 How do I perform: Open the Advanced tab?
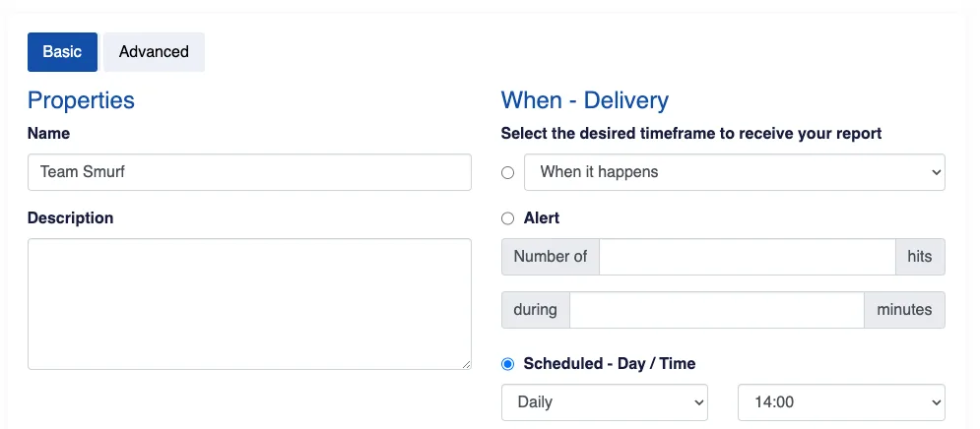coord(154,52)
